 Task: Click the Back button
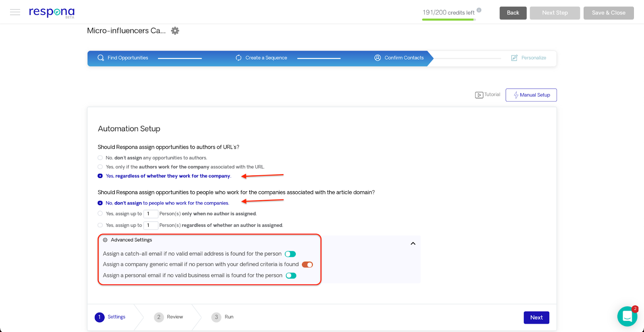pyautogui.click(x=513, y=13)
